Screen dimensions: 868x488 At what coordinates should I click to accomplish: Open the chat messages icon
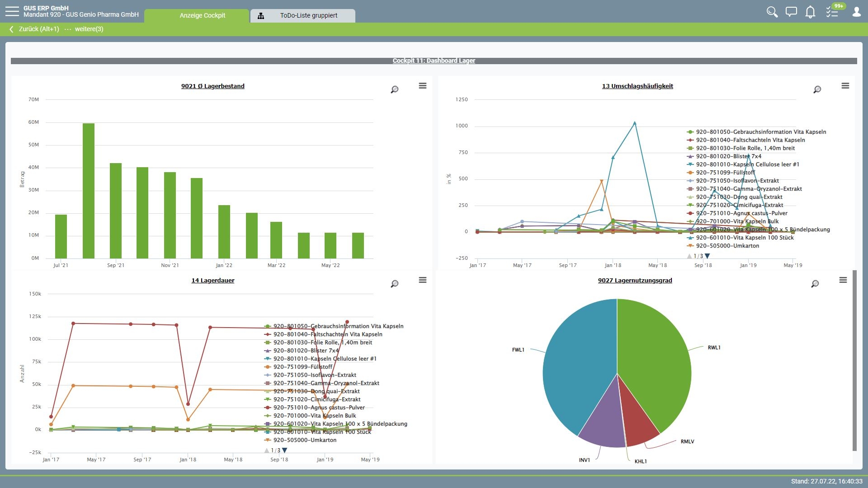point(791,12)
